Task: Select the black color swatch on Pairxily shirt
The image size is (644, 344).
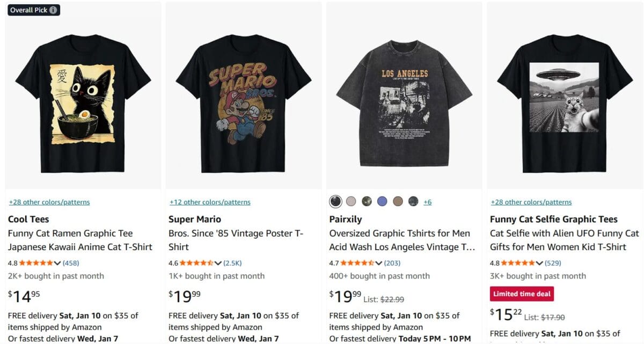Action: click(x=335, y=201)
